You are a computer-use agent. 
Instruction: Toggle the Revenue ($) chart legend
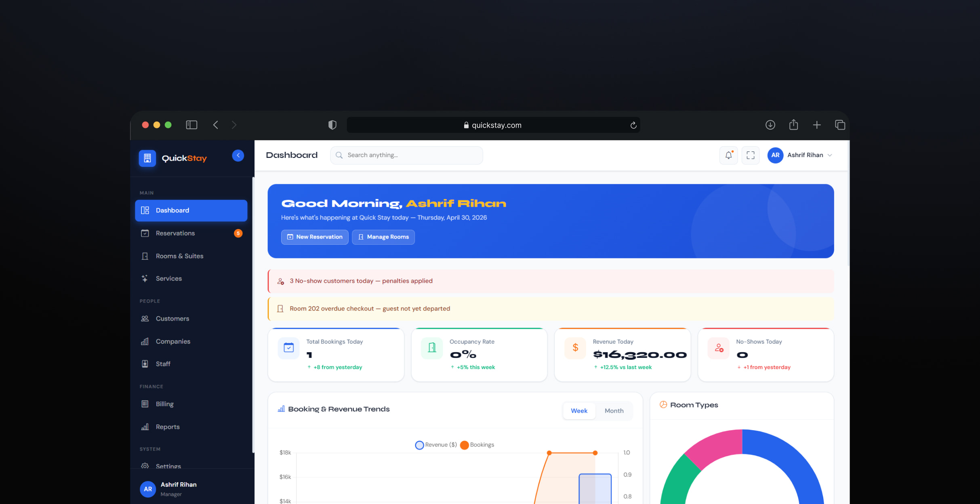point(436,445)
